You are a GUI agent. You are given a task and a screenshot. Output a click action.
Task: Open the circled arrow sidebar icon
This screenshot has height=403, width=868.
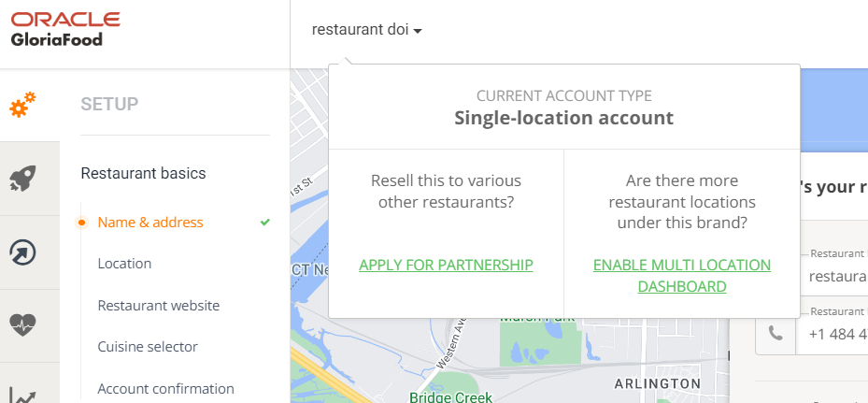point(22,252)
